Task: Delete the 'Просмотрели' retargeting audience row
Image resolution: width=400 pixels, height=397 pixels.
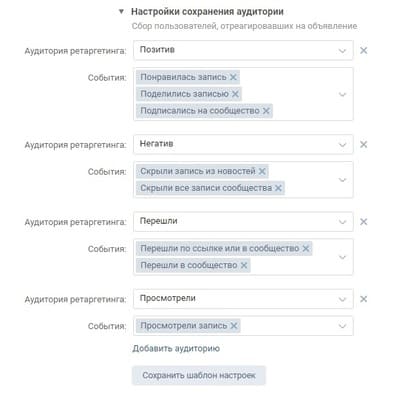Action: pyautogui.click(x=364, y=299)
